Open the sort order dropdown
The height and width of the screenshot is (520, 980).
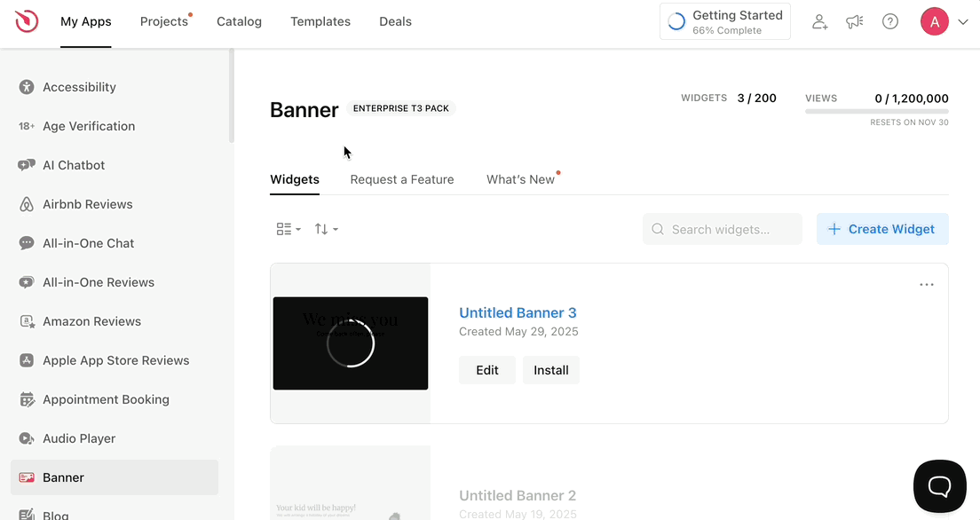[x=326, y=229]
